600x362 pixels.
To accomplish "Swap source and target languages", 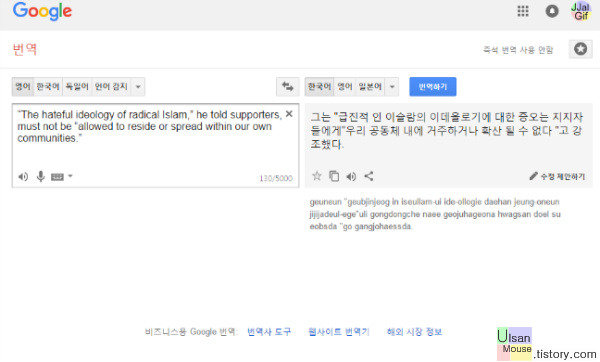I will [x=287, y=86].
